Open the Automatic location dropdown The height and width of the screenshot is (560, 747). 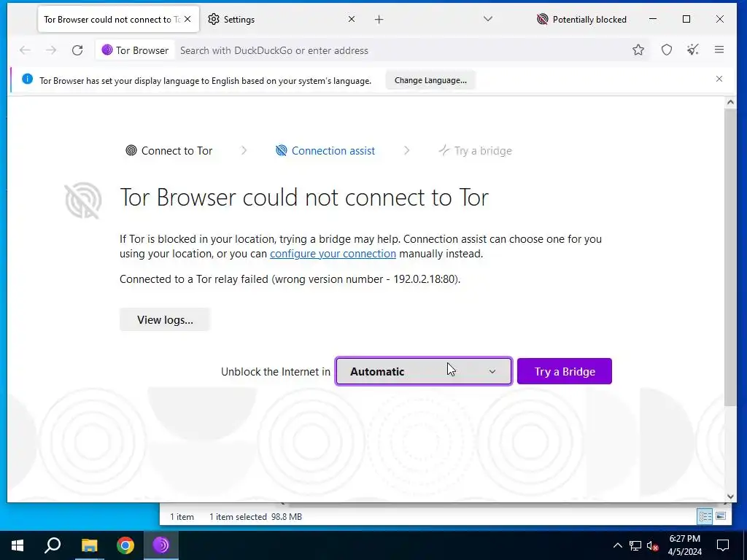[424, 371]
